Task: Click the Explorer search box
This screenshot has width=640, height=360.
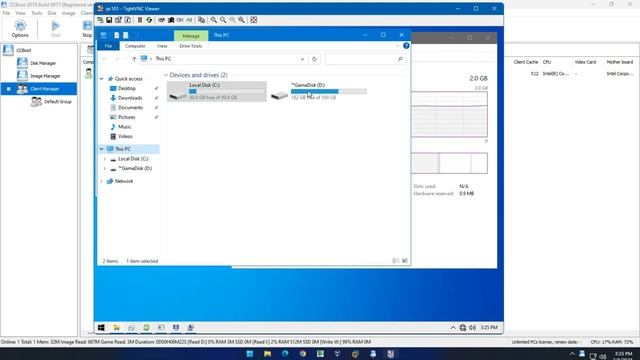Action: [365, 59]
